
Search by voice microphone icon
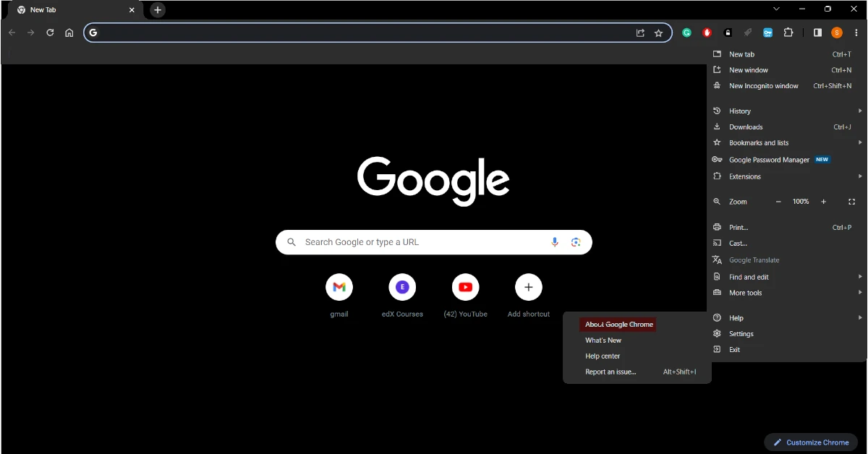click(x=555, y=242)
